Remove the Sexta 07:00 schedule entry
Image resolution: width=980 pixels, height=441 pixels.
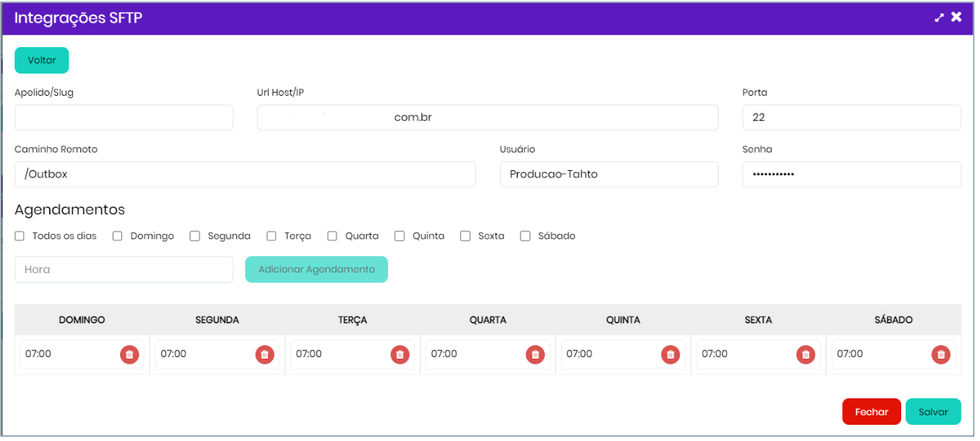point(805,354)
